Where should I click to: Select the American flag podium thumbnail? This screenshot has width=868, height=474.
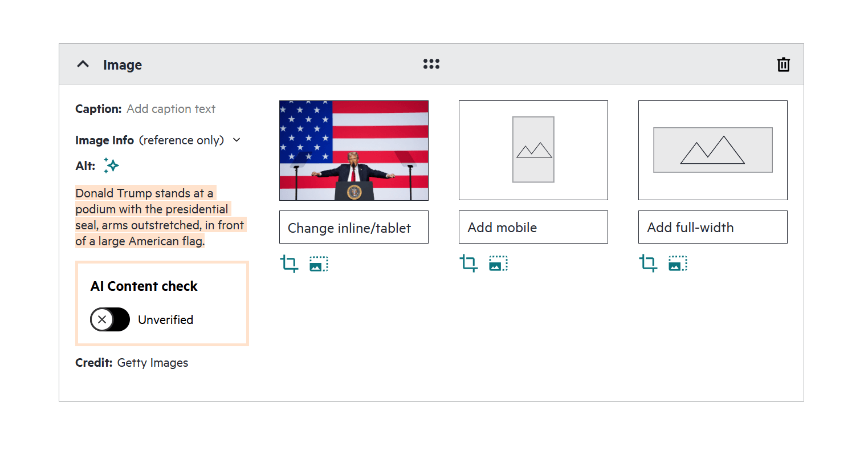coord(354,151)
